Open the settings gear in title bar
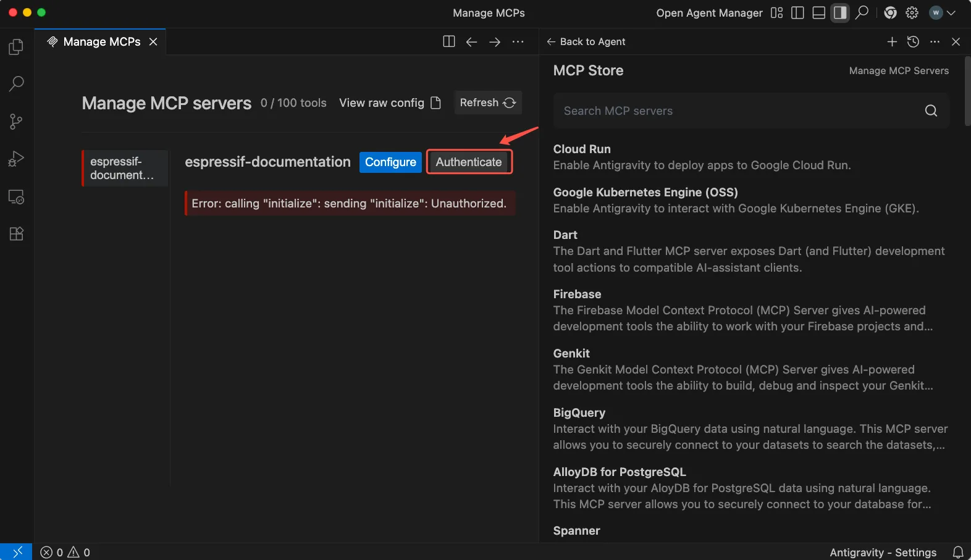This screenshot has width=971, height=560. 912,13
